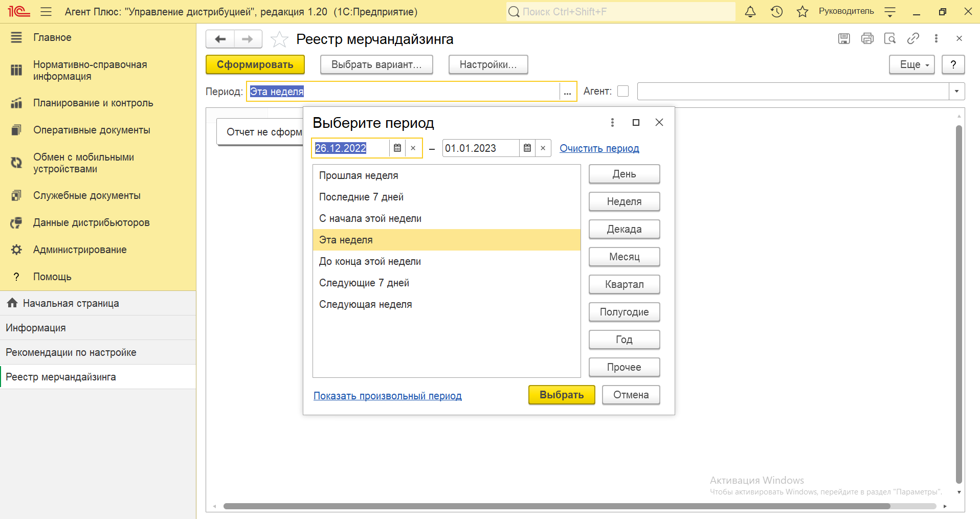Viewport: 980px width, 519px height.
Task: Clear the end date 01.01.2023
Action: coord(543,148)
